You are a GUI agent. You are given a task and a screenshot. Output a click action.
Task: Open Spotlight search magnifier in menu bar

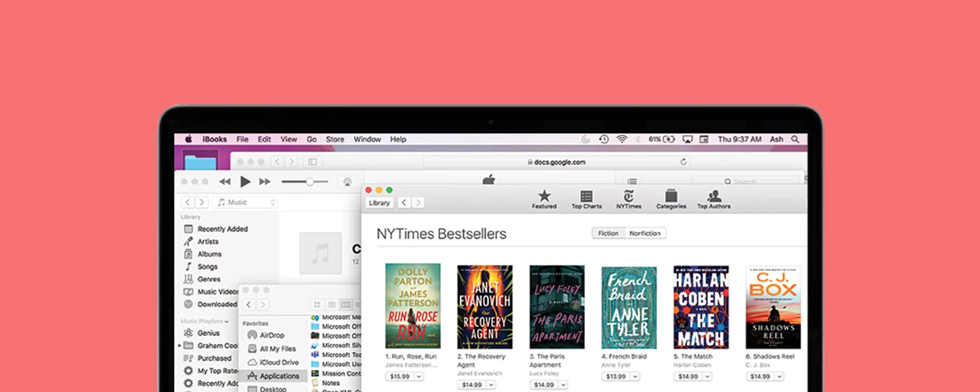[795, 139]
